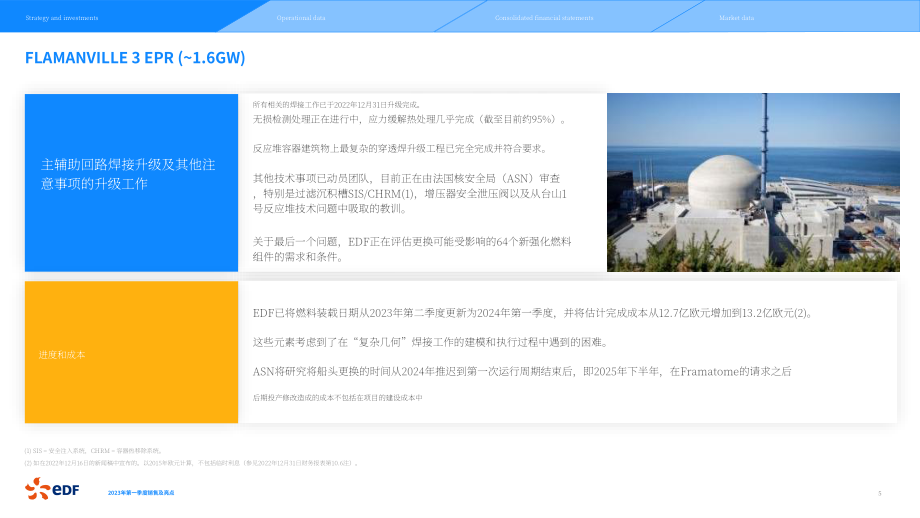
Task: Select the line about "复杂几何"焊接工作
Action: pos(432,343)
